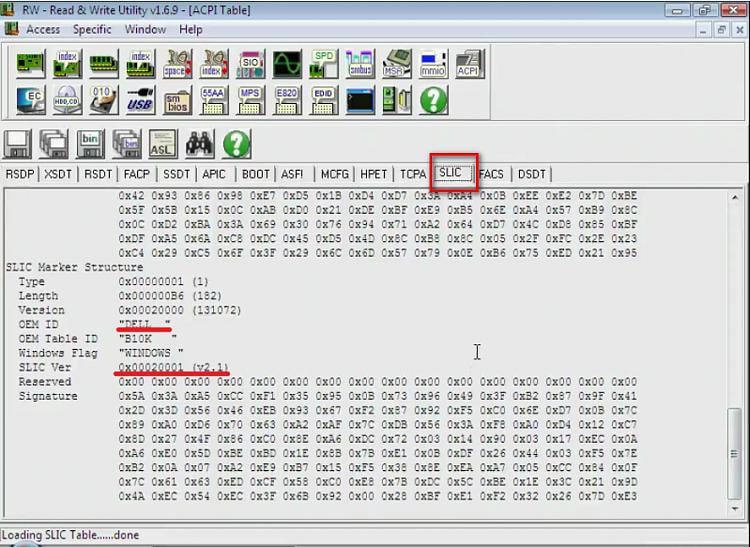Open the Specific menu
The width and height of the screenshot is (750, 547).
[92, 30]
